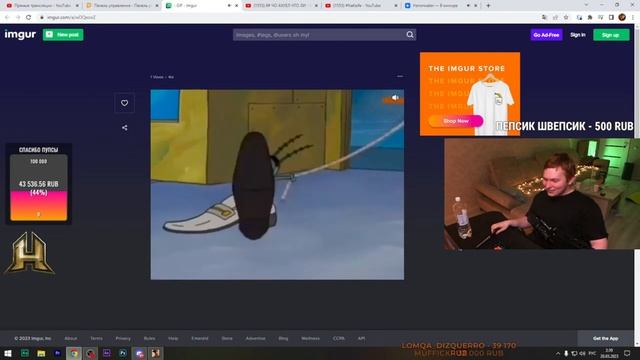Favorite the post with the heart icon

point(124,103)
